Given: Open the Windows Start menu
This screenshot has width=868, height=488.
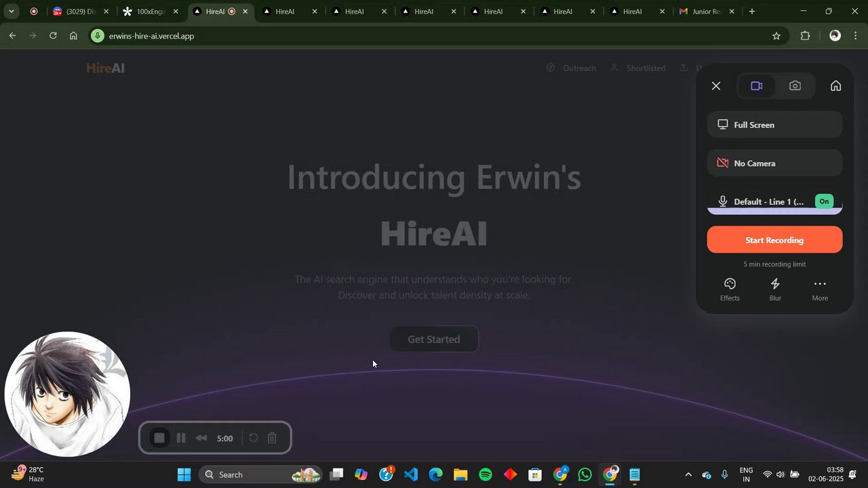Looking at the screenshot, I should coord(184,474).
